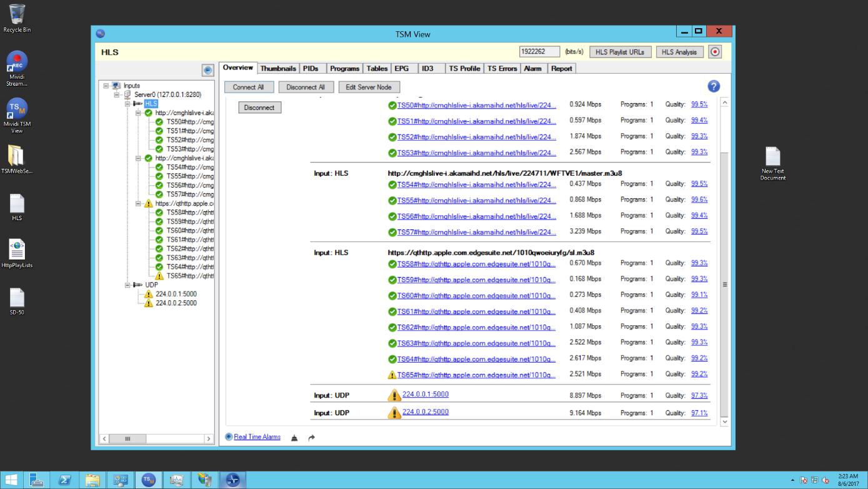Collapse the tree panel with the blue arrow

point(207,71)
